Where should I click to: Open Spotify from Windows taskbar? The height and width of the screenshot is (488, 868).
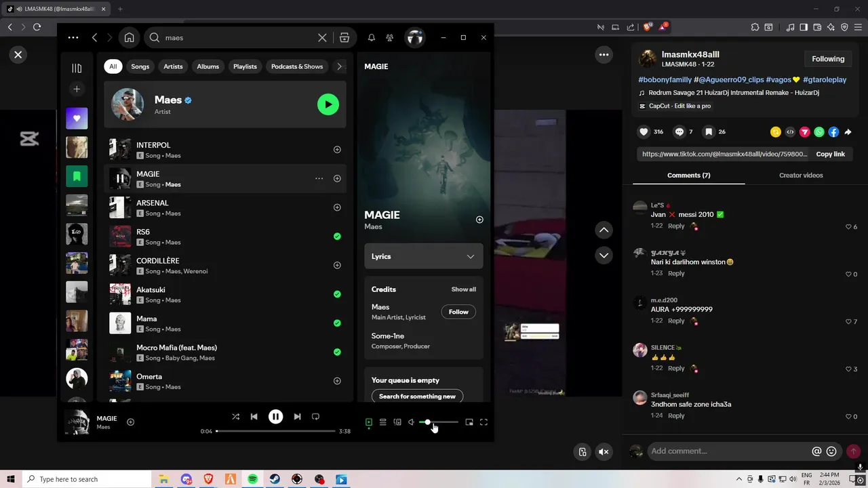pos(252,479)
